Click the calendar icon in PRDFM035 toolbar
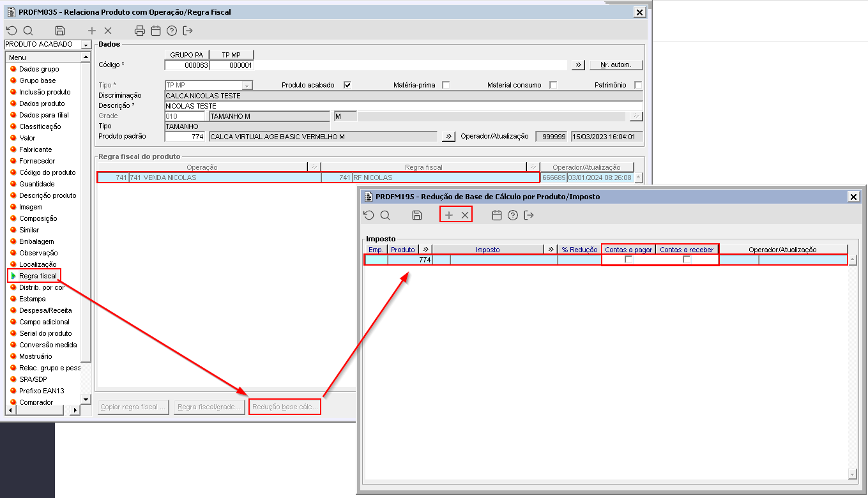This screenshot has width=868, height=498. click(156, 31)
